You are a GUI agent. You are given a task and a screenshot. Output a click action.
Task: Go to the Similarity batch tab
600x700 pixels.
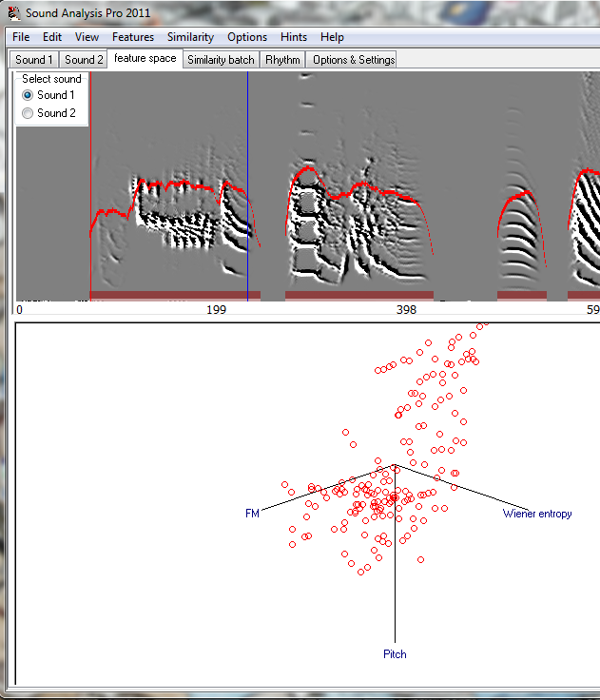(x=221, y=60)
